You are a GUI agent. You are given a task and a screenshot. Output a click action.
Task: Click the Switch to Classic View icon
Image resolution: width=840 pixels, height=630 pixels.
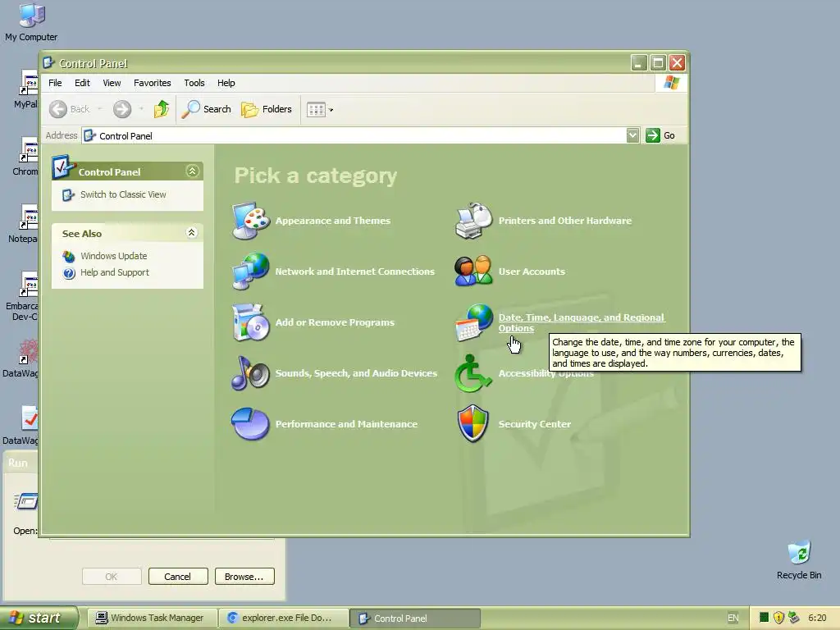click(68, 195)
